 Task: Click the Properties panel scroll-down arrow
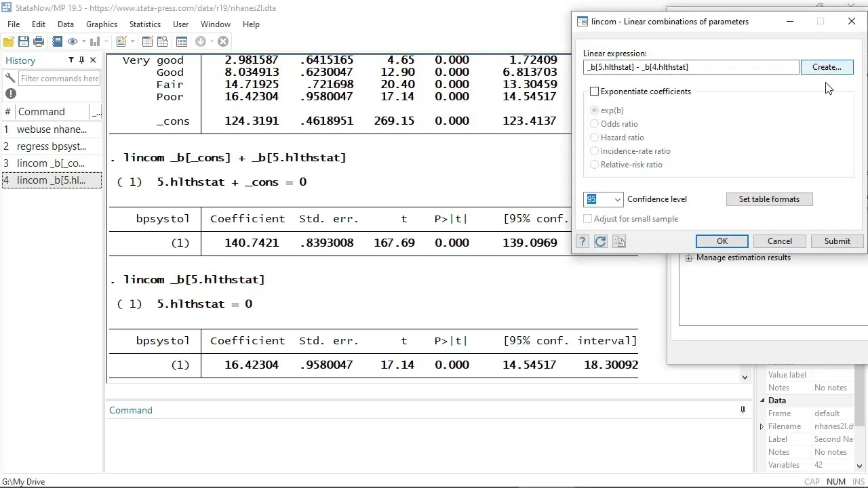[x=860, y=466]
